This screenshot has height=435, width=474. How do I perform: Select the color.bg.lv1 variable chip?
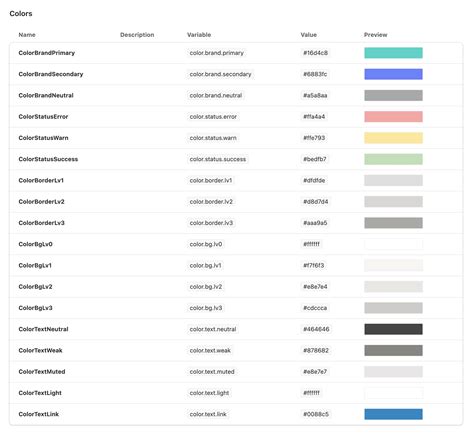[205, 265]
